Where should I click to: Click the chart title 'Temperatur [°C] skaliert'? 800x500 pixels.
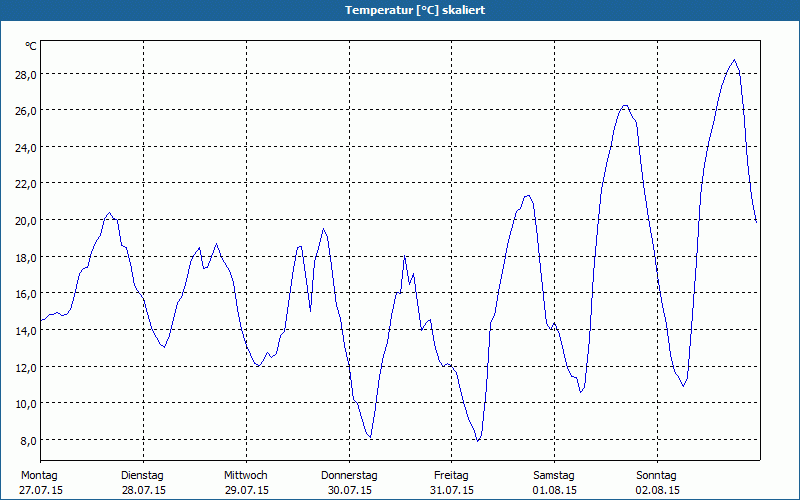[400, 10]
